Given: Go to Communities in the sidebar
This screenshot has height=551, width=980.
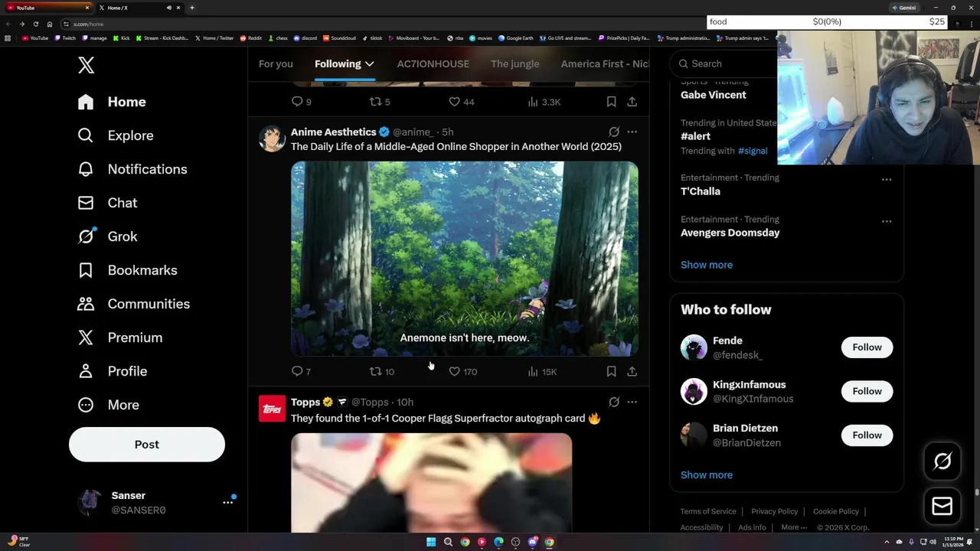Looking at the screenshot, I should tap(133, 304).
